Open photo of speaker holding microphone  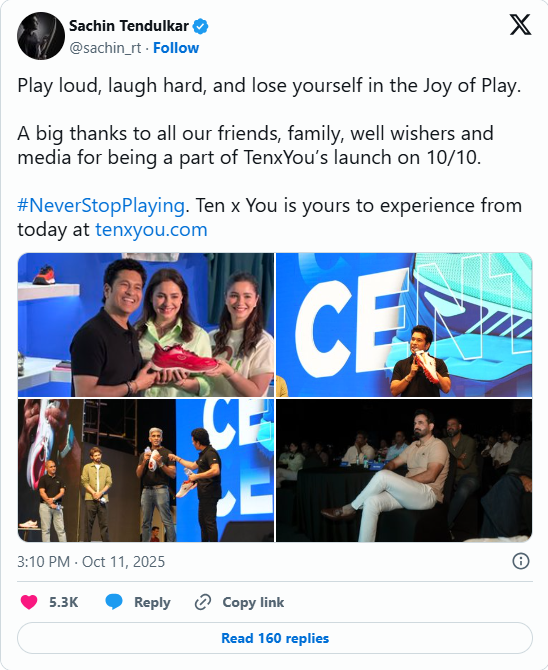pyautogui.click(x=404, y=325)
